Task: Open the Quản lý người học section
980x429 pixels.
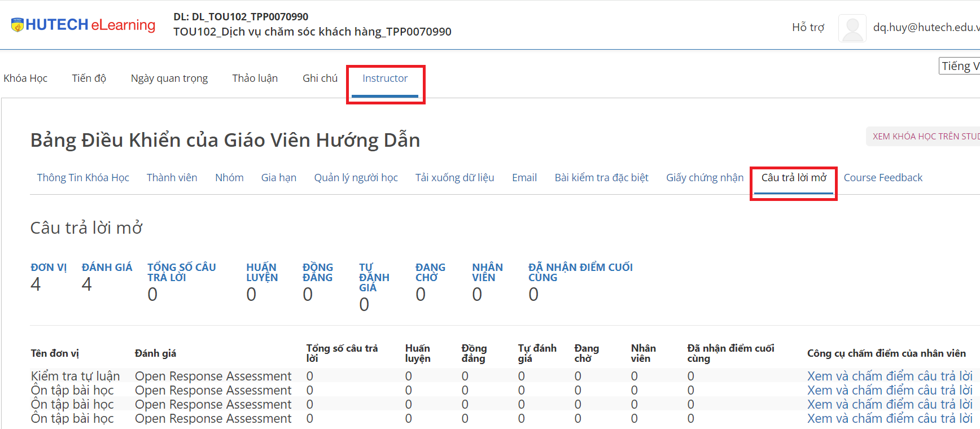Action: pos(356,178)
